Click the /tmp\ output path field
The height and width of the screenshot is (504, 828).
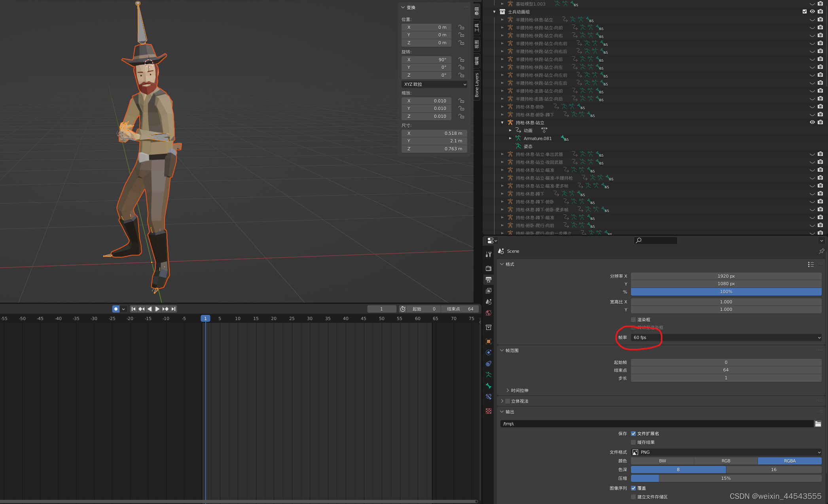pyautogui.click(x=656, y=424)
